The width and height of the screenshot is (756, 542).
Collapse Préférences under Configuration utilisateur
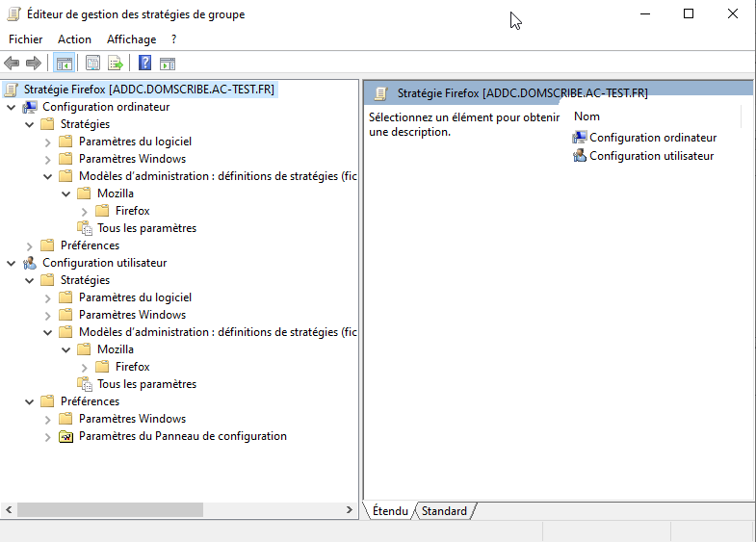click(x=30, y=402)
